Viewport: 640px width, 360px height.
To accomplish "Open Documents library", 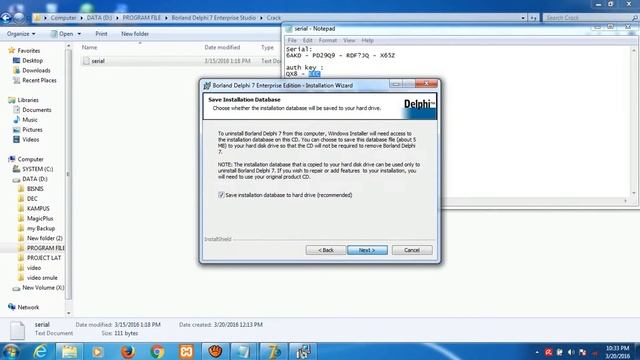I will point(36,110).
